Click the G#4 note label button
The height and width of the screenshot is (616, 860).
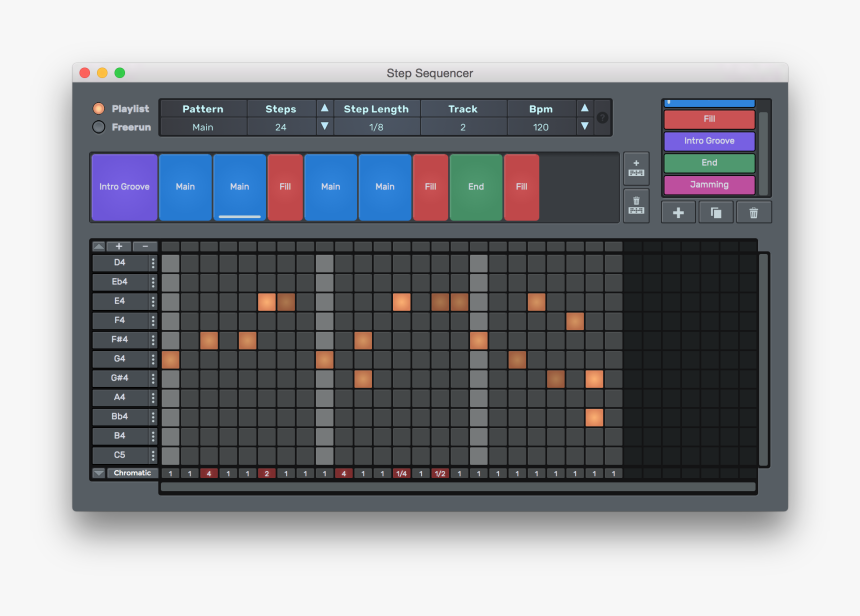pyautogui.click(x=120, y=378)
